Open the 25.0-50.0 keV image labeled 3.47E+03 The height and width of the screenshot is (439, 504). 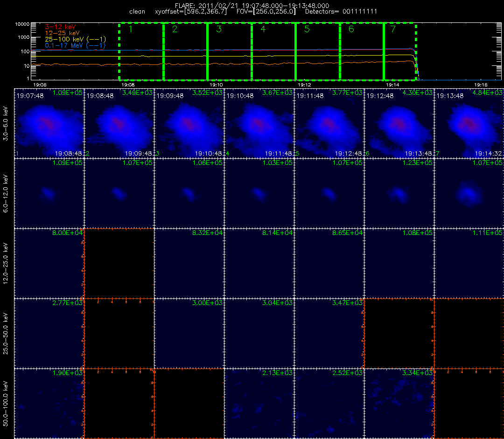[x=329, y=334]
